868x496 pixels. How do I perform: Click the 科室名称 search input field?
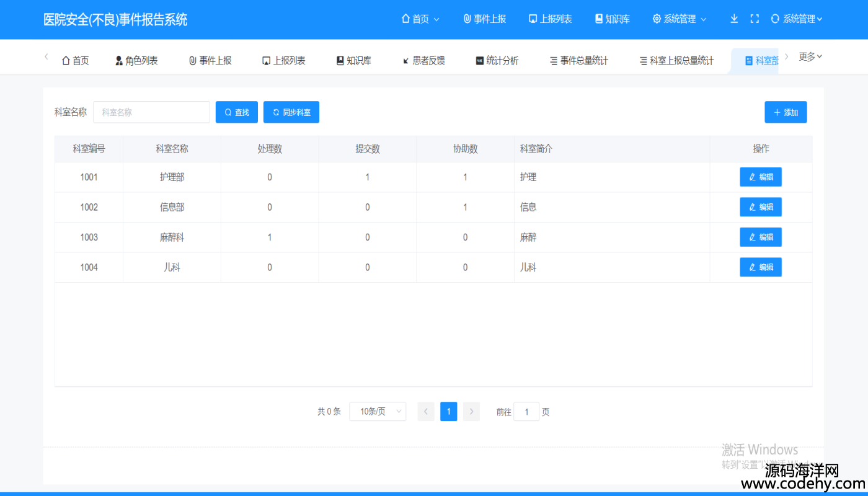[x=151, y=112]
